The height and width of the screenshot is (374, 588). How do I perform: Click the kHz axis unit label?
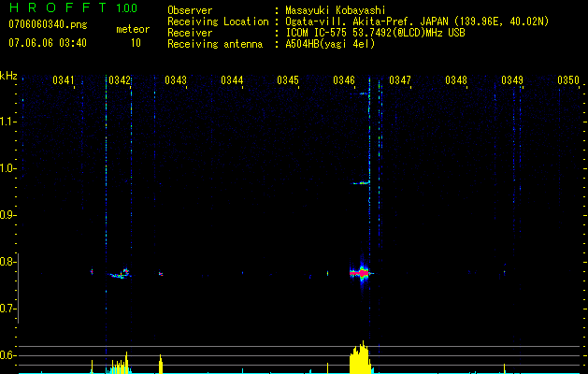8,76
